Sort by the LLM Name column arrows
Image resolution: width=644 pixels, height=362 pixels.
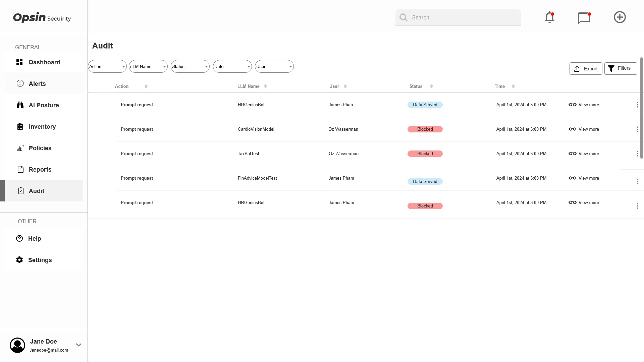click(x=265, y=86)
